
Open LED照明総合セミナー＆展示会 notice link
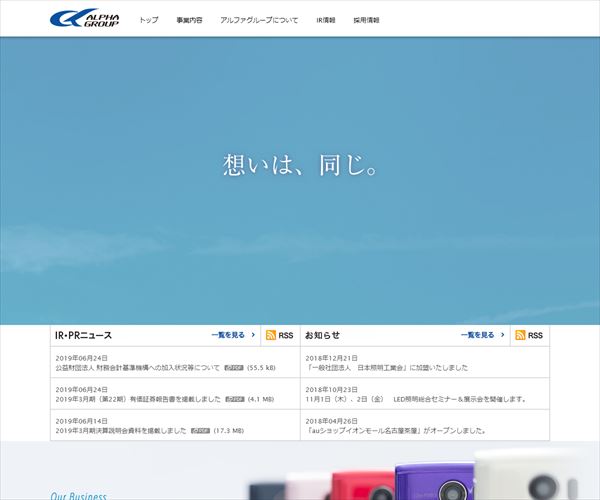tap(416, 399)
